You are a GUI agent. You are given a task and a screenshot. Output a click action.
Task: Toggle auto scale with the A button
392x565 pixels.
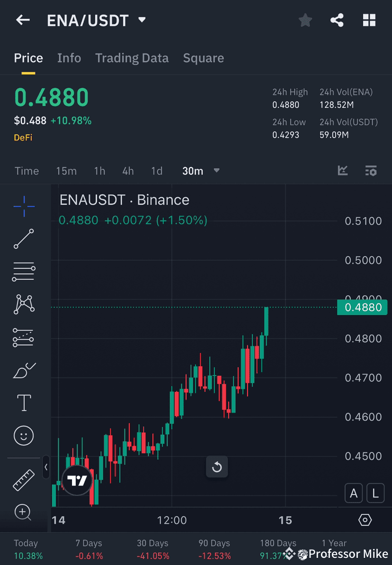coord(354,493)
